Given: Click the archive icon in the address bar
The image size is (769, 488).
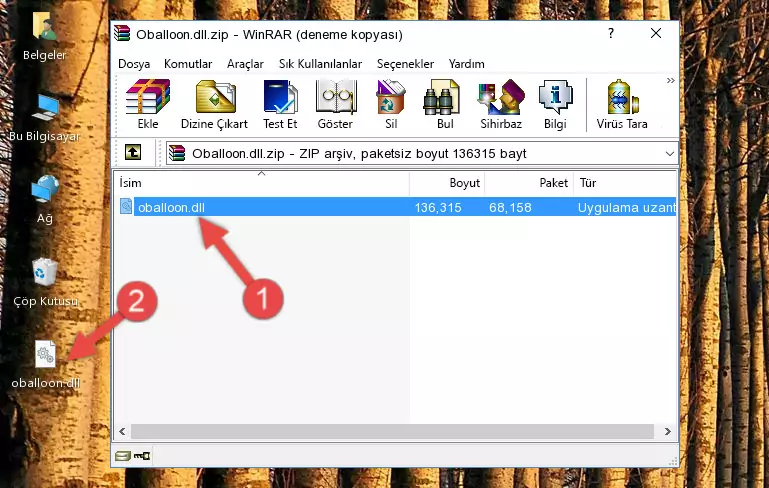Looking at the screenshot, I should coord(177,153).
